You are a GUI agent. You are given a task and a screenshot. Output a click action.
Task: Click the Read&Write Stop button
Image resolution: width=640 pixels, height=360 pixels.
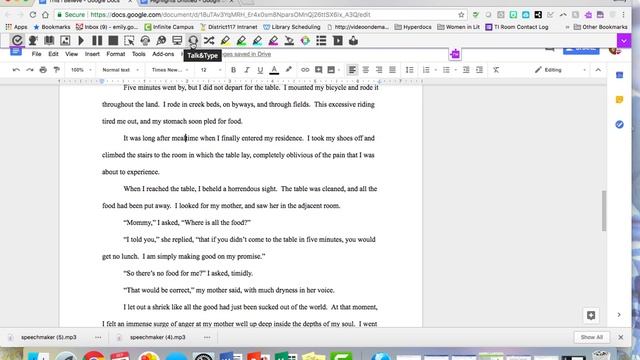click(x=113, y=40)
